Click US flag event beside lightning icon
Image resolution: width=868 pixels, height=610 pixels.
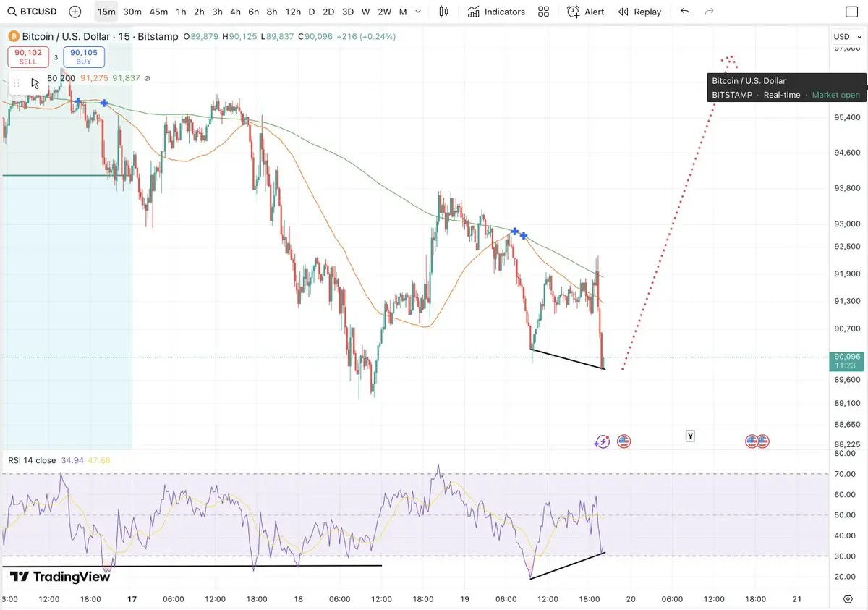[624, 441]
